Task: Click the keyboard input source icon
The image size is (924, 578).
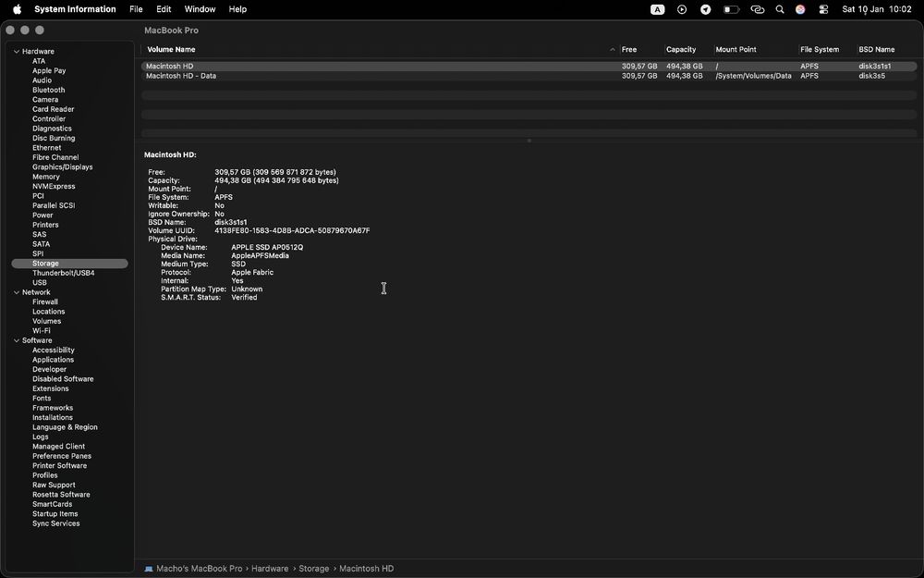Action: (657, 9)
